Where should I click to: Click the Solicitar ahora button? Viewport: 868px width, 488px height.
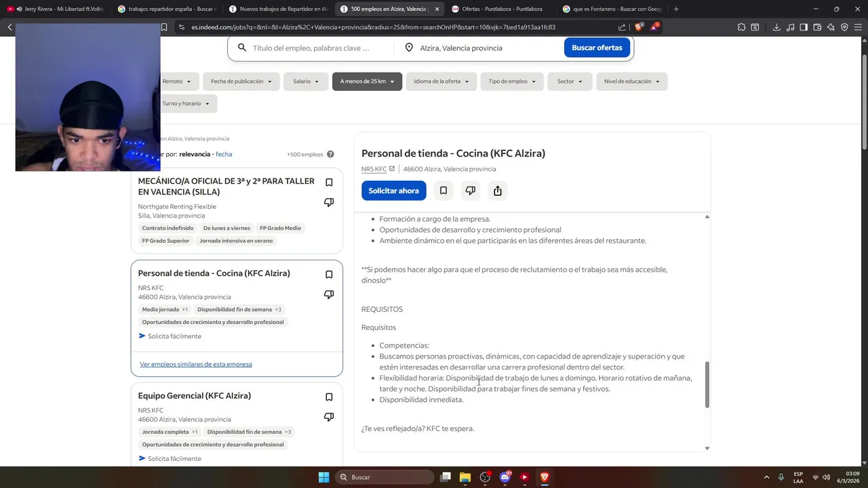[x=393, y=190]
